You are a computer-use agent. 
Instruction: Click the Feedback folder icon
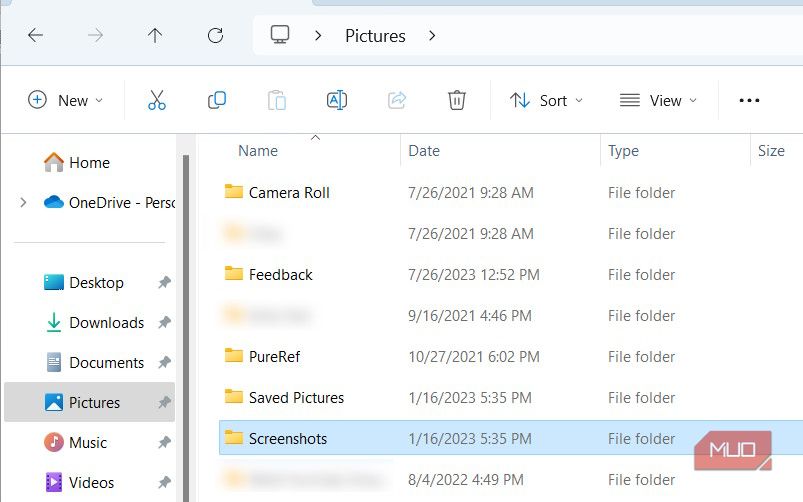point(234,274)
